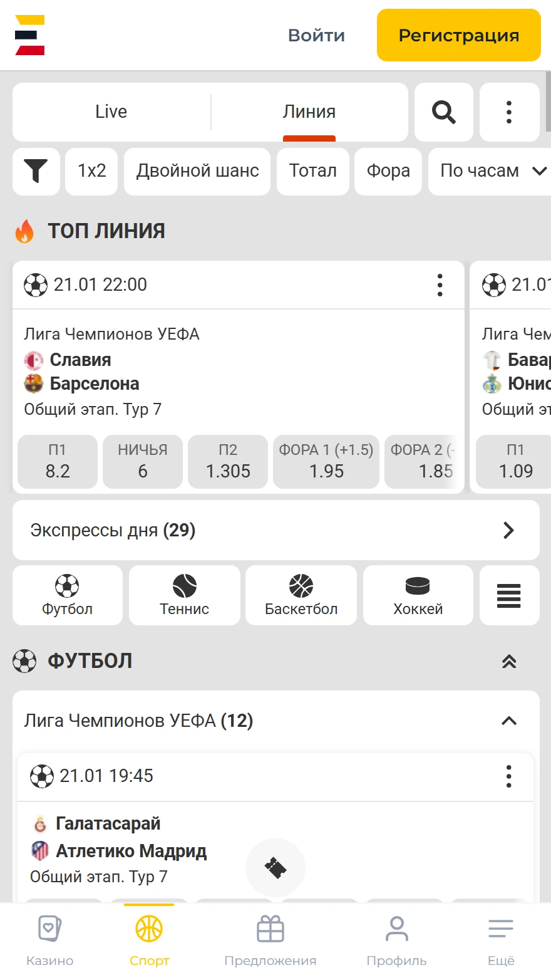Viewport: 551px width, 980px height.
Task: Select the Баскетбол sport icon
Action: pyautogui.click(x=301, y=595)
